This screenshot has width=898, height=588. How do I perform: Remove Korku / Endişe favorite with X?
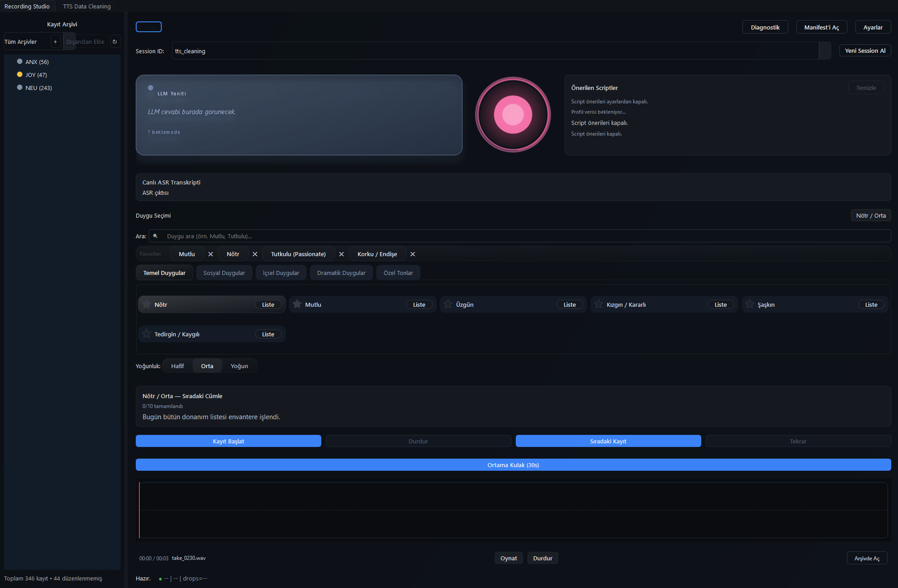click(413, 254)
